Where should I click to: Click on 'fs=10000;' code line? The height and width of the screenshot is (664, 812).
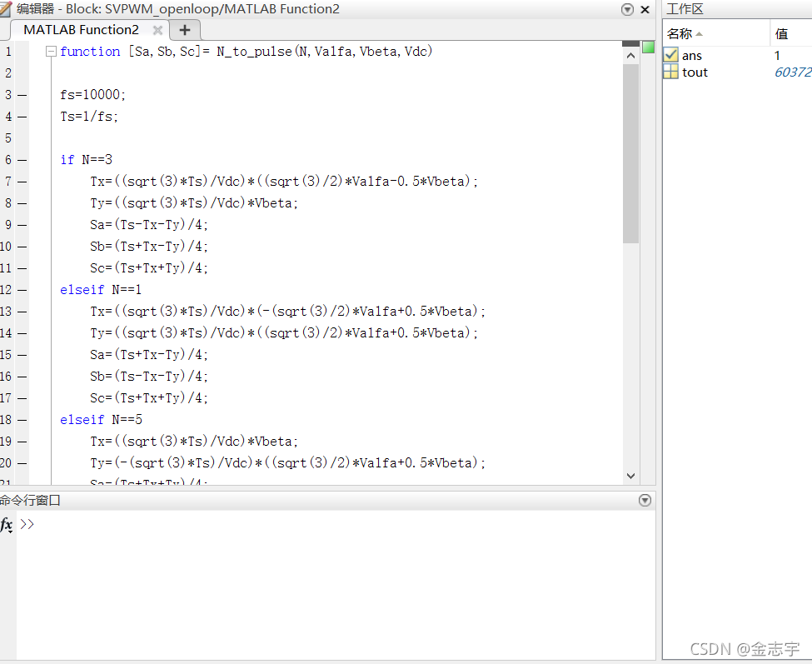(x=92, y=95)
